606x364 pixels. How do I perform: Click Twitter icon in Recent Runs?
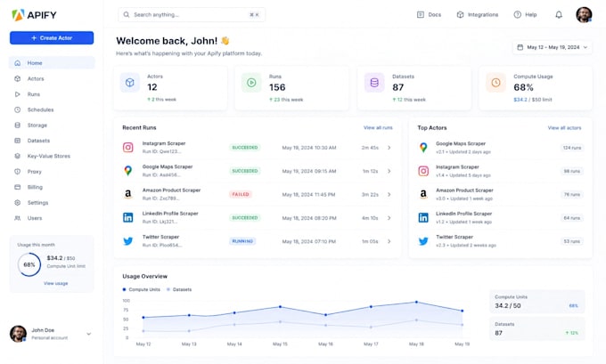[x=128, y=241]
